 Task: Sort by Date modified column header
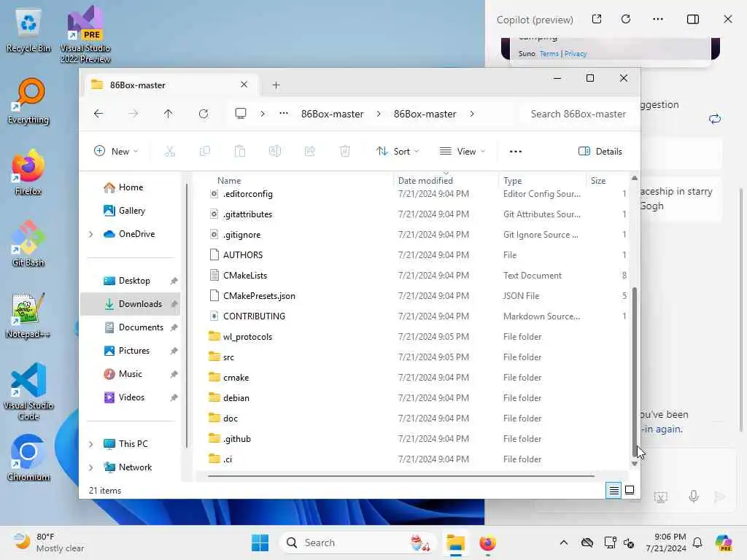[x=425, y=181]
